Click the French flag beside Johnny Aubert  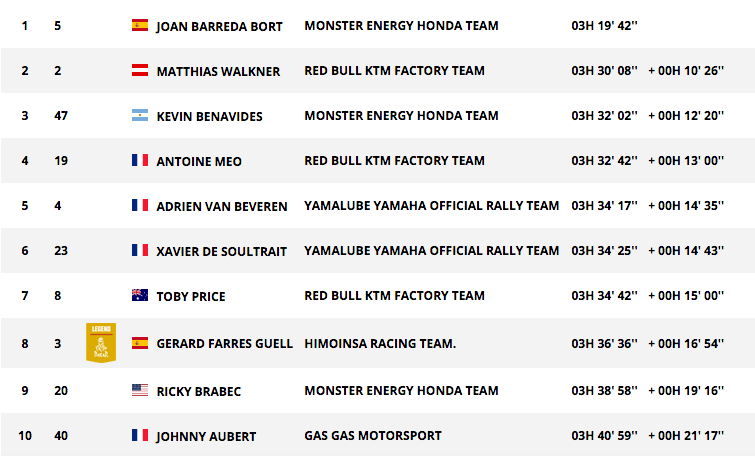tap(140, 435)
